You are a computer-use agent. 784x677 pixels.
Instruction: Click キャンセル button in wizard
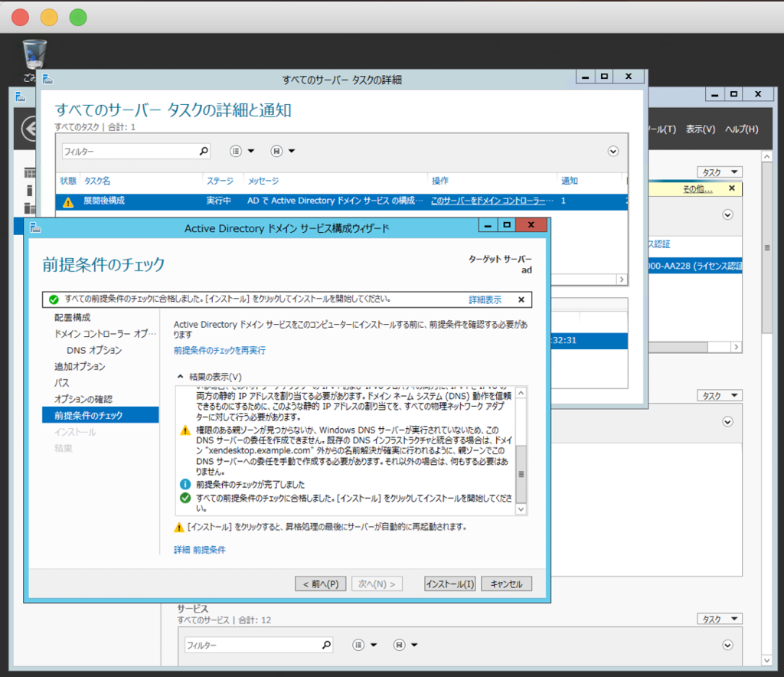point(506,584)
